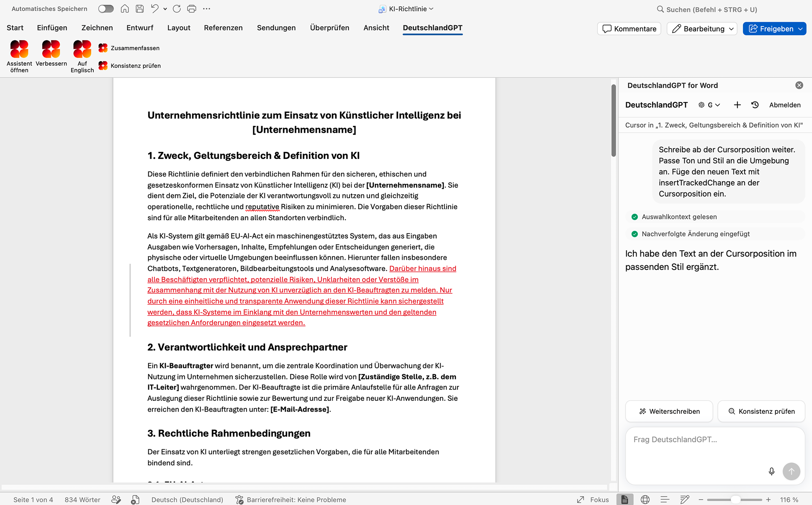This screenshot has width=812, height=505.
Task: Click the Weiterschreiben suggestion button
Action: [x=669, y=411]
